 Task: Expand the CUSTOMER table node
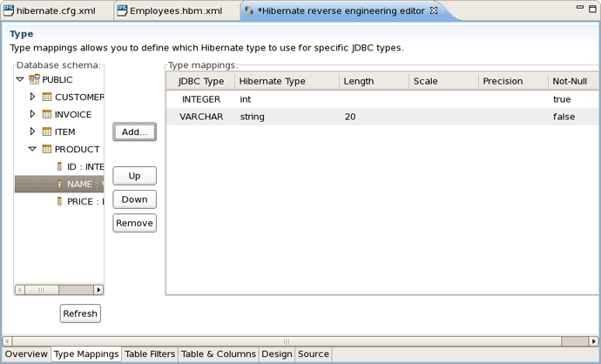tap(33, 97)
